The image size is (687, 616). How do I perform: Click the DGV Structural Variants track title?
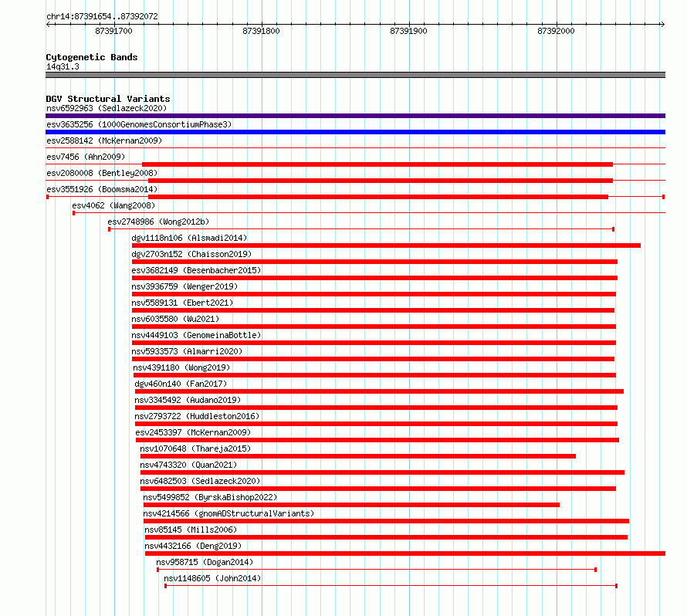point(108,99)
